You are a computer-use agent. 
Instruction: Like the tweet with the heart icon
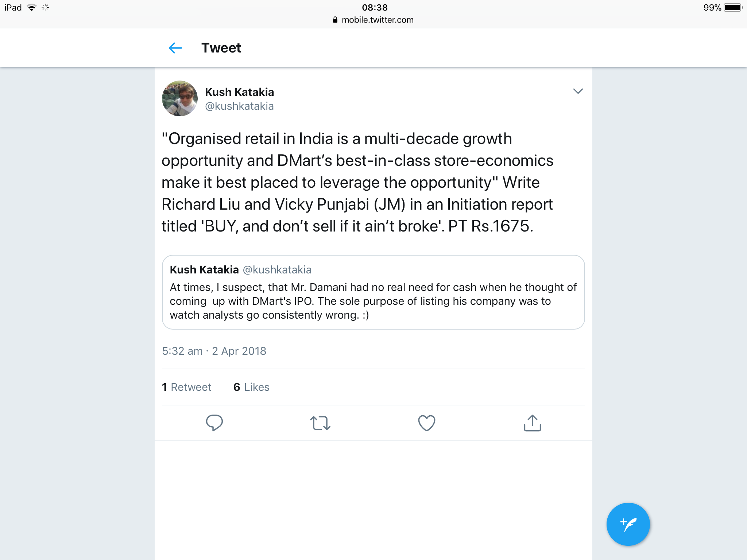(426, 423)
